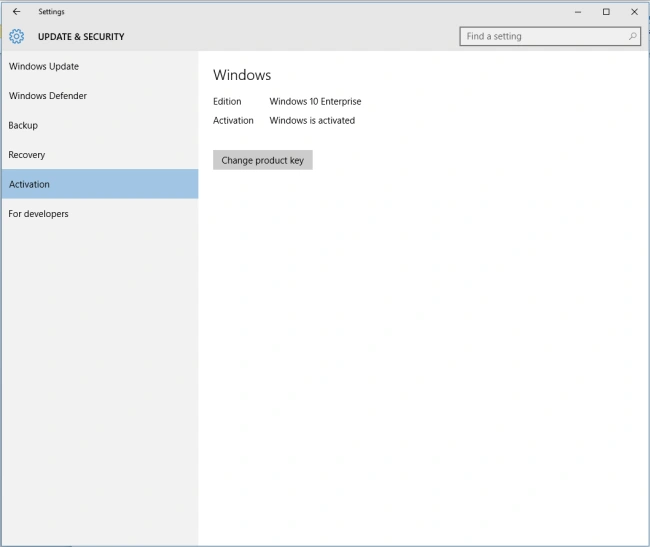This screenshot has height=547, width=650.
Task: Click 'Windows is activated' status text
Action: (312, 121)
